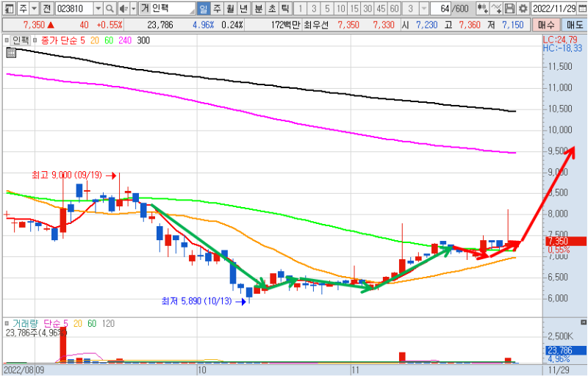Open the calendar picker icon

pyautogui.click(x=582, y=8)
